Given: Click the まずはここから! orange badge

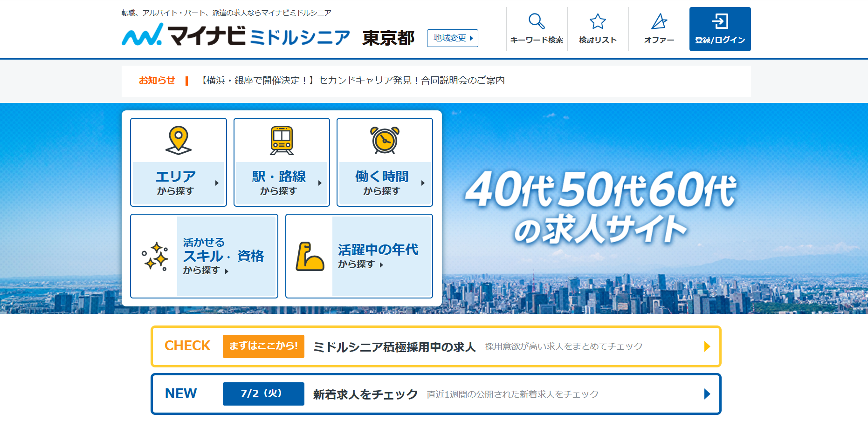Looking at the screenshot, I should [x=263, y=346].
